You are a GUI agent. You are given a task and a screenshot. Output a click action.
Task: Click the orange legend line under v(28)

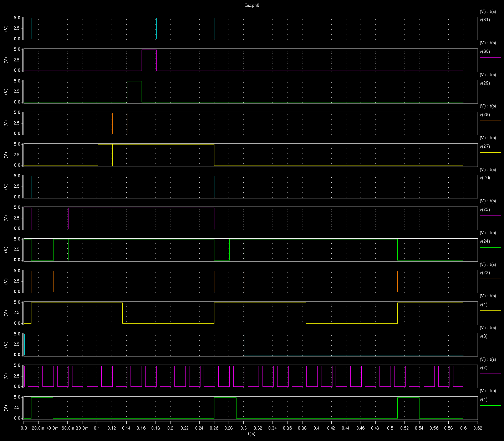tap(490, 121)
